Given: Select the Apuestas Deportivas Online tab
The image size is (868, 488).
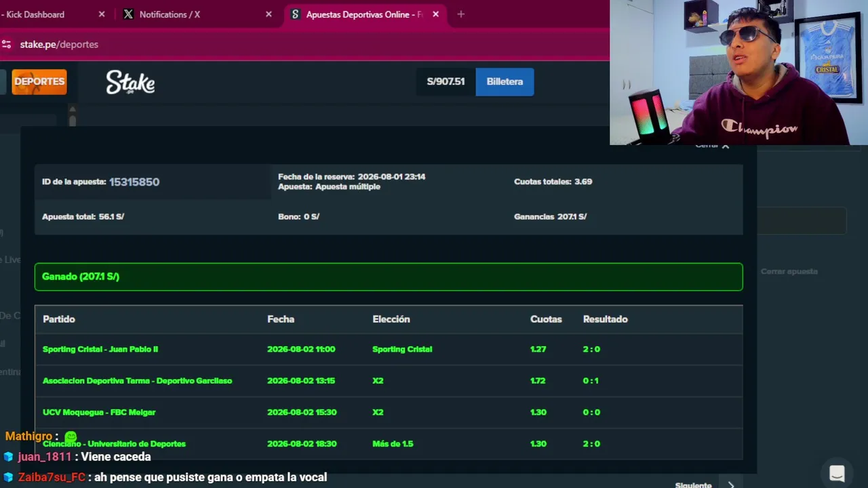Looking at the screenshot, I should [x=365, y=14].
